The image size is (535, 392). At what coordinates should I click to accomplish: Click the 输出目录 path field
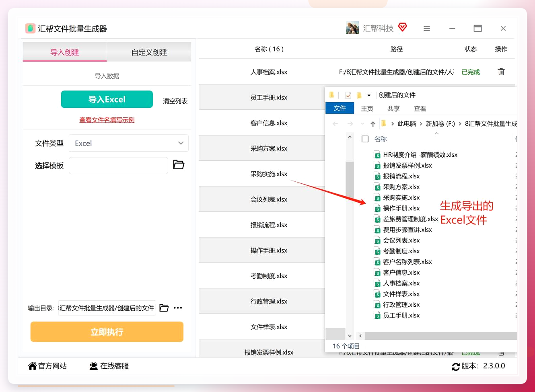[107, 308]
